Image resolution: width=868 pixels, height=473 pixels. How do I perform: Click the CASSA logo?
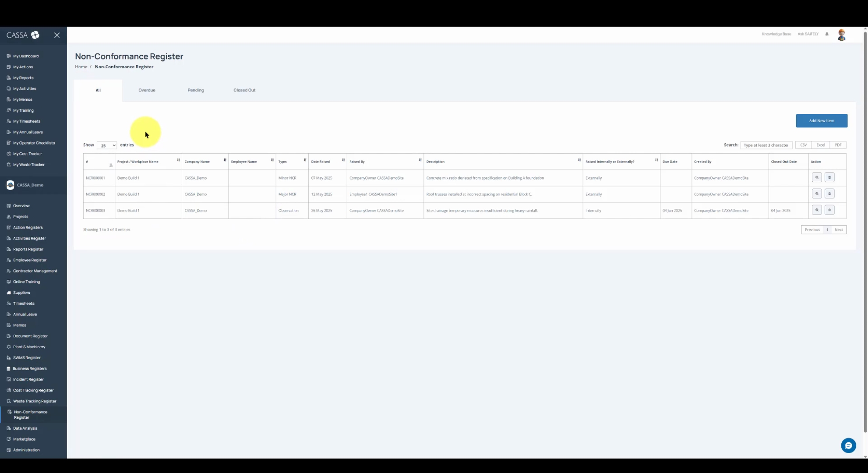tap(23, 35)
